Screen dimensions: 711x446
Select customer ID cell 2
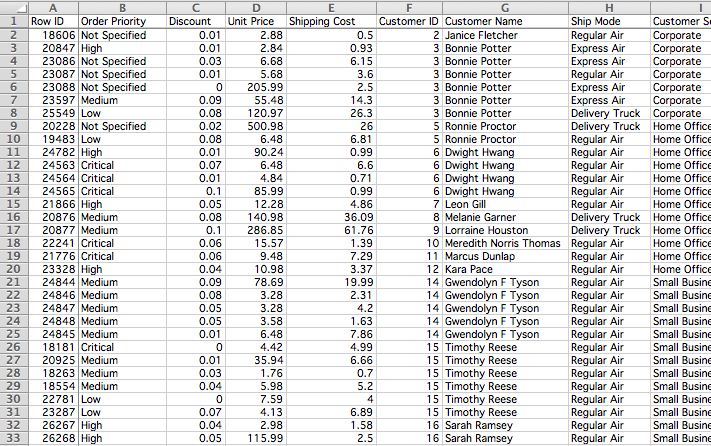click(x=409, y=35)
